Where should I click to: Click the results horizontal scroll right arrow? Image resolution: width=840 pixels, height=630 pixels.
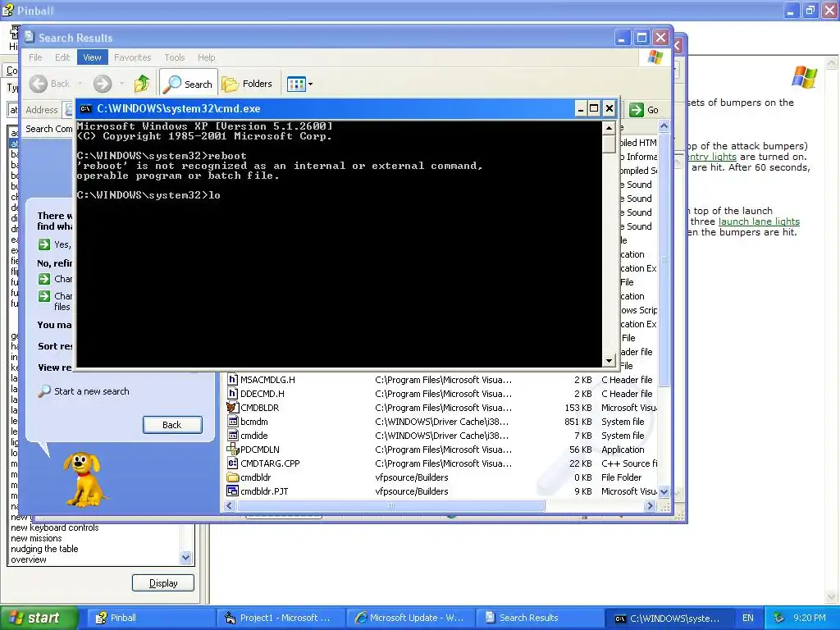651,505
